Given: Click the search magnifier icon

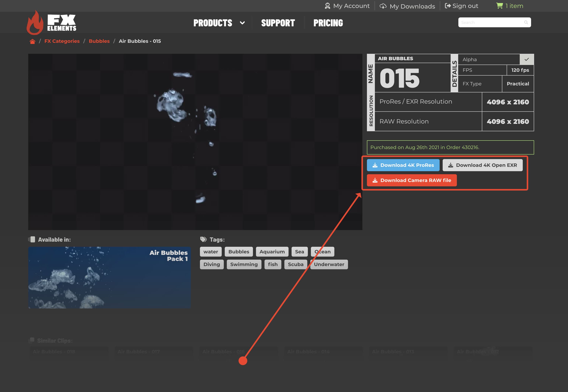Looking at the screenshot, I should coord(526,22).
